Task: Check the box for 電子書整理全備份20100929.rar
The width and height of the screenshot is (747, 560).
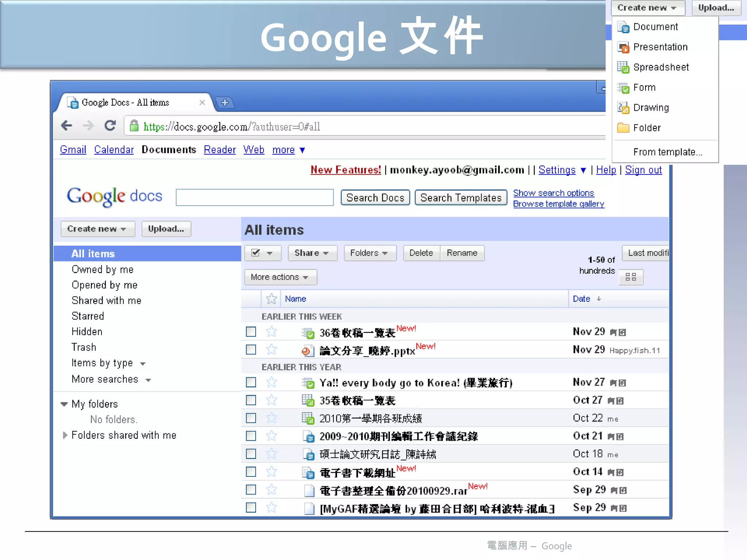Action: [251, 489]
